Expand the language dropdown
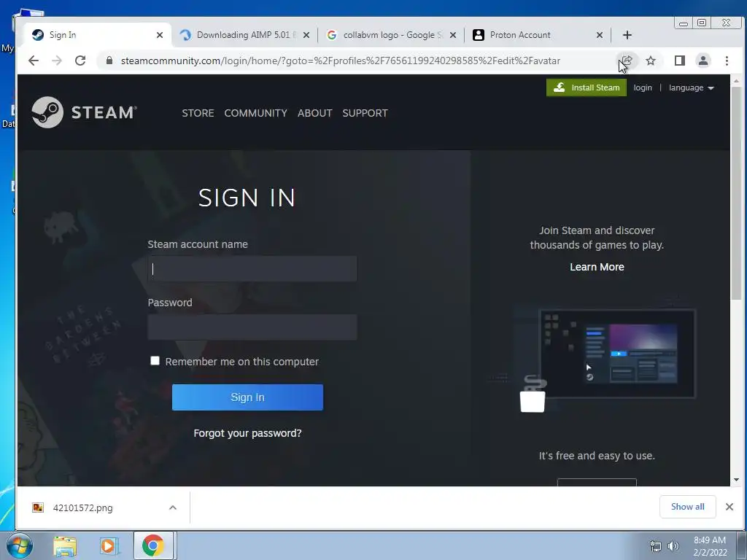Screen dimensions: 747x560 692,87
